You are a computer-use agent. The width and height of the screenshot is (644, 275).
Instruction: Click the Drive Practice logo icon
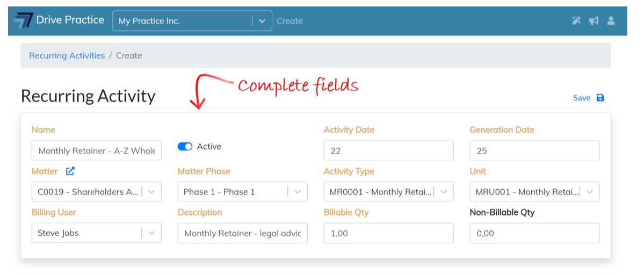(23, 21)
